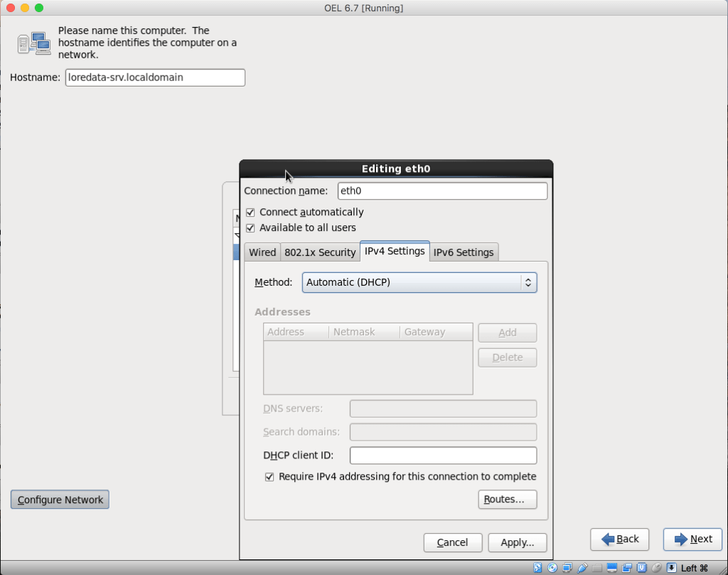Viewport: 728px width, 575px height.
Task: Click the Configure Network button
Action: pos(60,500)
